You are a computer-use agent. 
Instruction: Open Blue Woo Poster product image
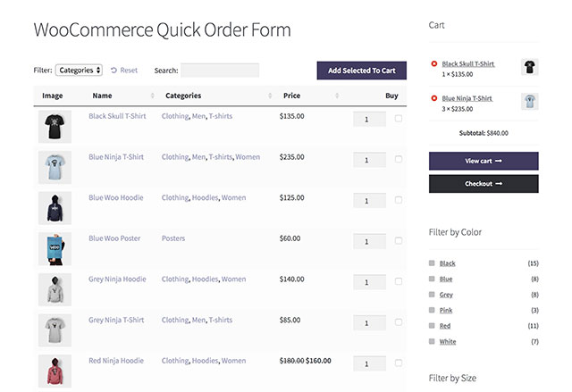[x=55, y=249]
